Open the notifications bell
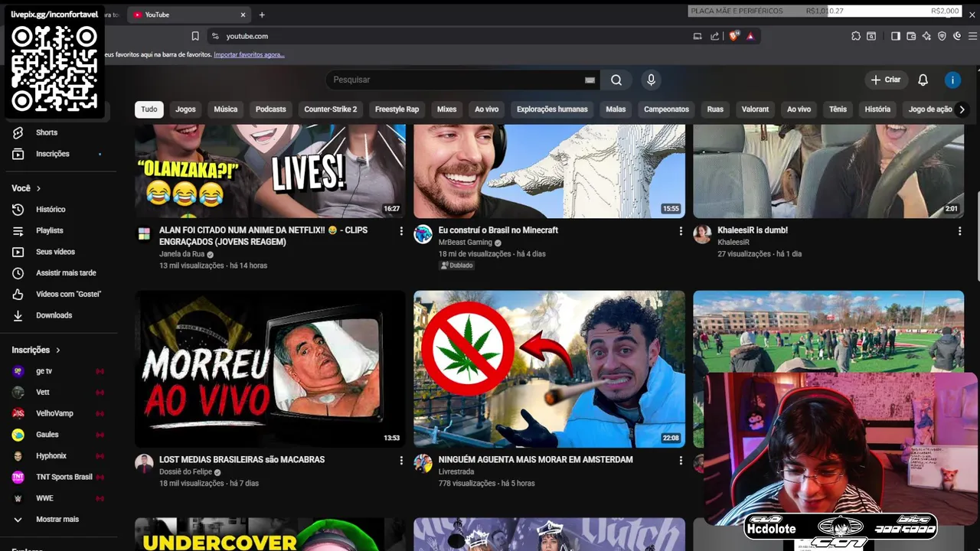 coord(923,80)
